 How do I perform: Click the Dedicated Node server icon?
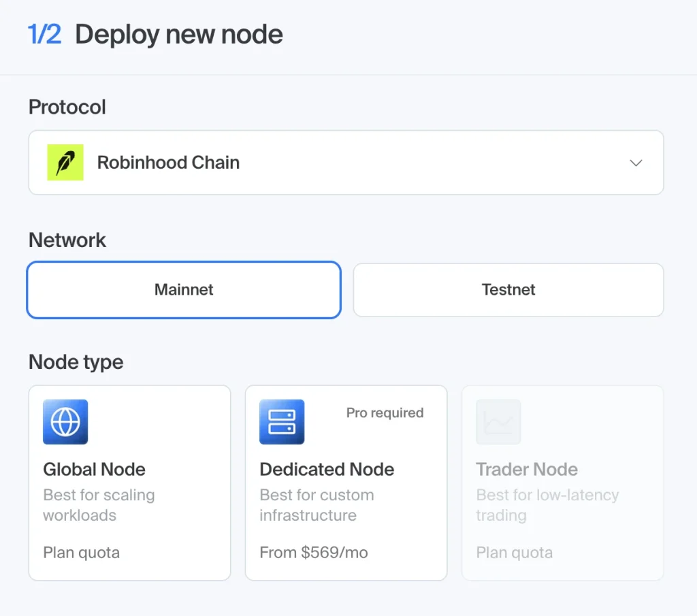[x=282, y=422]
